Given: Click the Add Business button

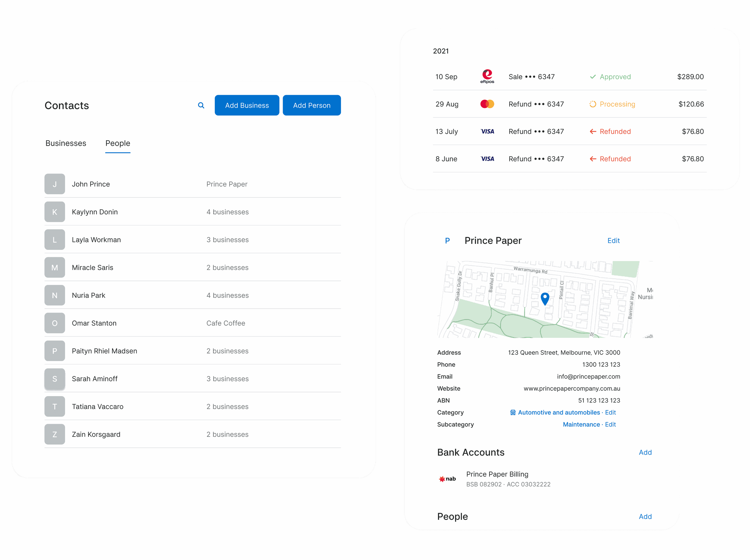Looking at the screenshot, I should [247, 106].
